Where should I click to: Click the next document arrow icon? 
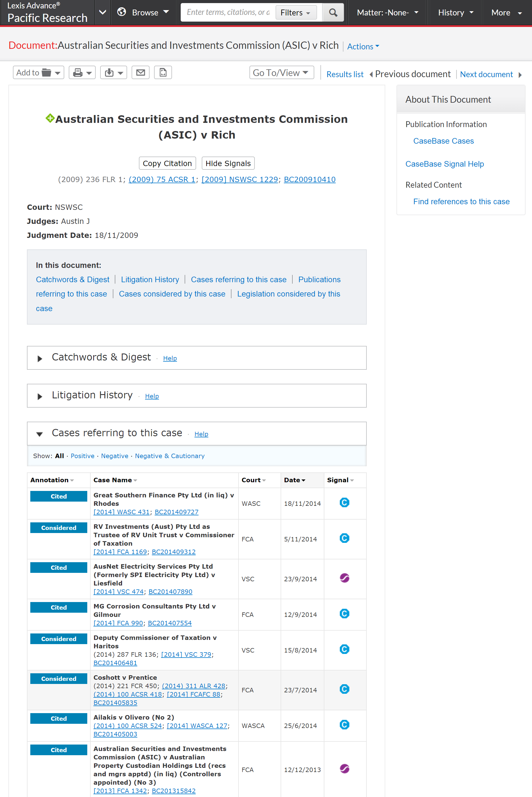(x=520, y=75)
